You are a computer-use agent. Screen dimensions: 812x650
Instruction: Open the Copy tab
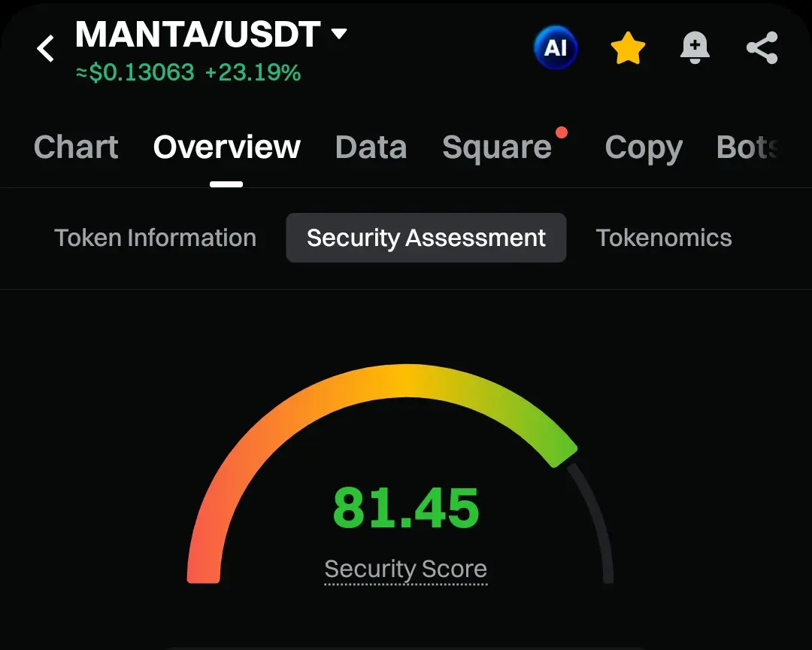coord(644,148)
